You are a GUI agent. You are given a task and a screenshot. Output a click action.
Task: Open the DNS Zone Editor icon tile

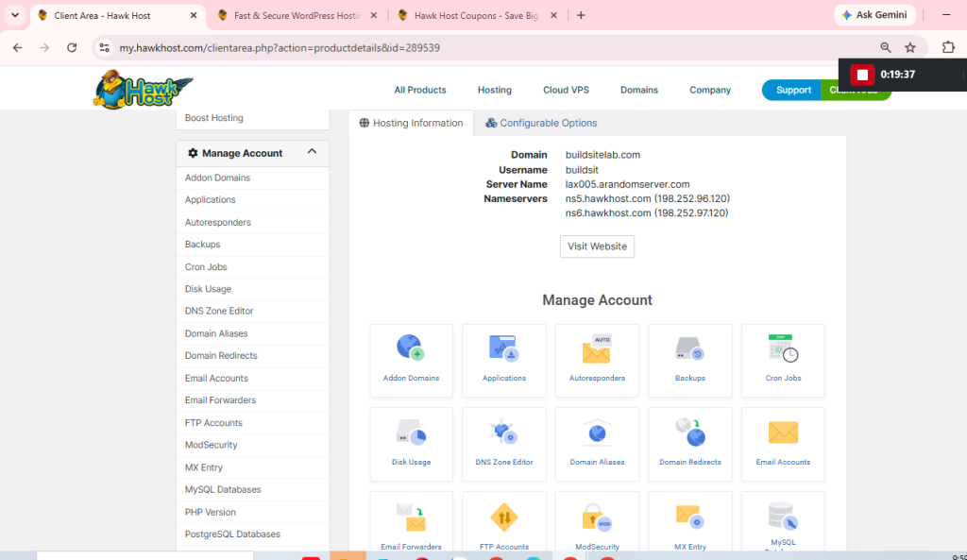click(x=504, y=444)
